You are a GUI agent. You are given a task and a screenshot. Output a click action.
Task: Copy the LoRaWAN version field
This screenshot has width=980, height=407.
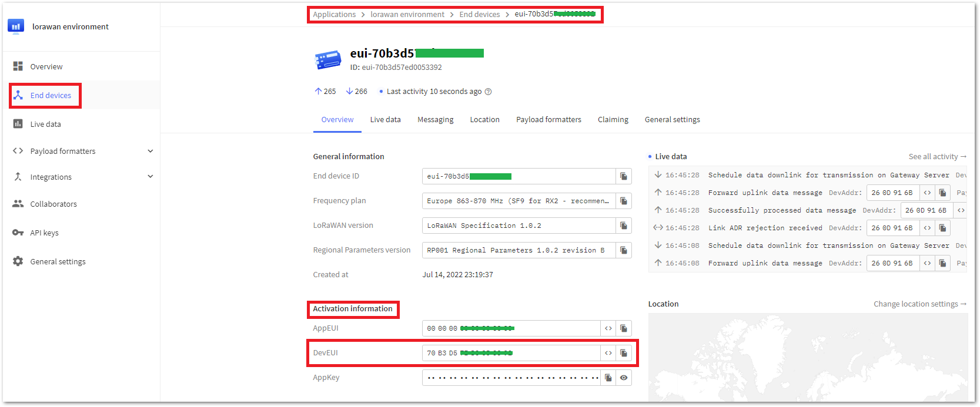(624, 226)
